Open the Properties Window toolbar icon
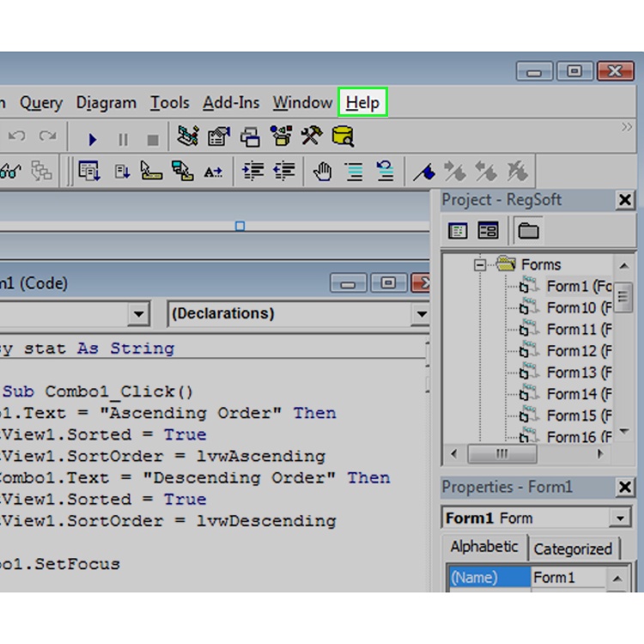644x644 pixels. (219, 137)
